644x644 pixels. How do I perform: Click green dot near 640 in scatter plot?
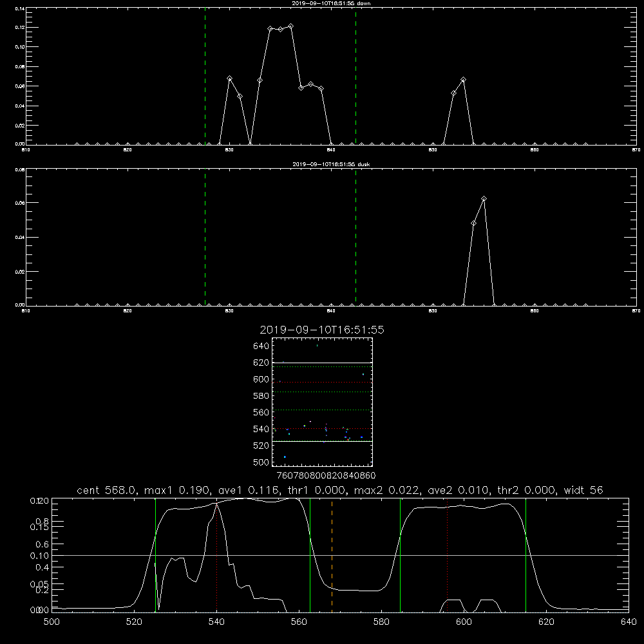click(317, 345)
